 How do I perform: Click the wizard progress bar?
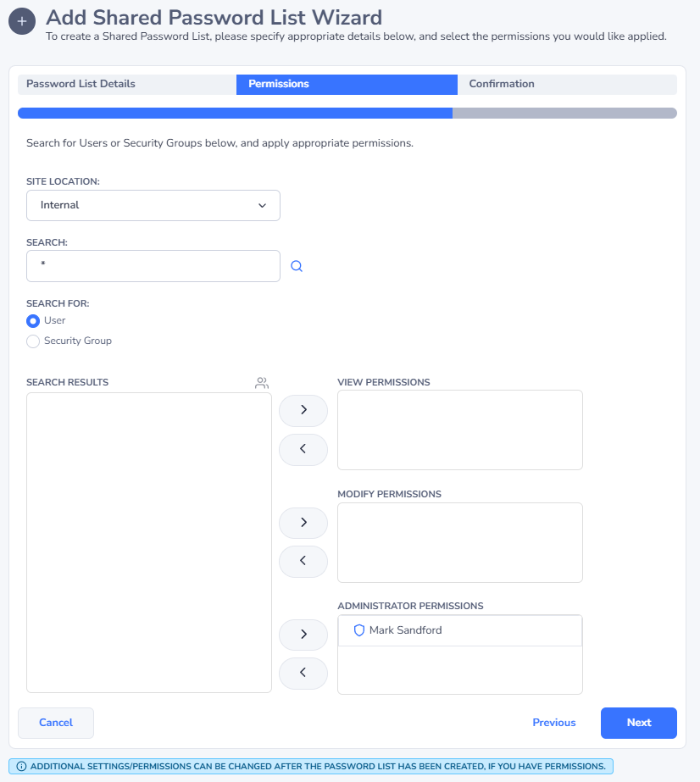pyautogui.click(x=347, y=114)
